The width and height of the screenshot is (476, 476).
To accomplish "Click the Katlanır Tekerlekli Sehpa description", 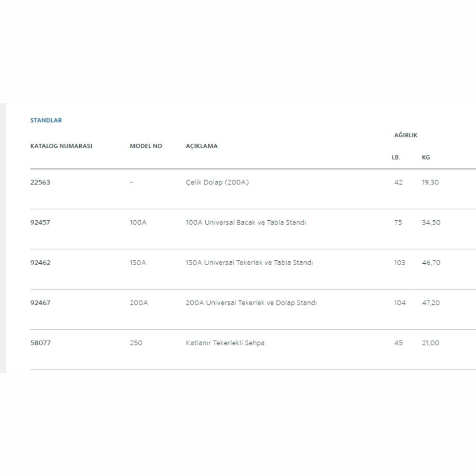I will pyautogui.click(x=225, y=343).
